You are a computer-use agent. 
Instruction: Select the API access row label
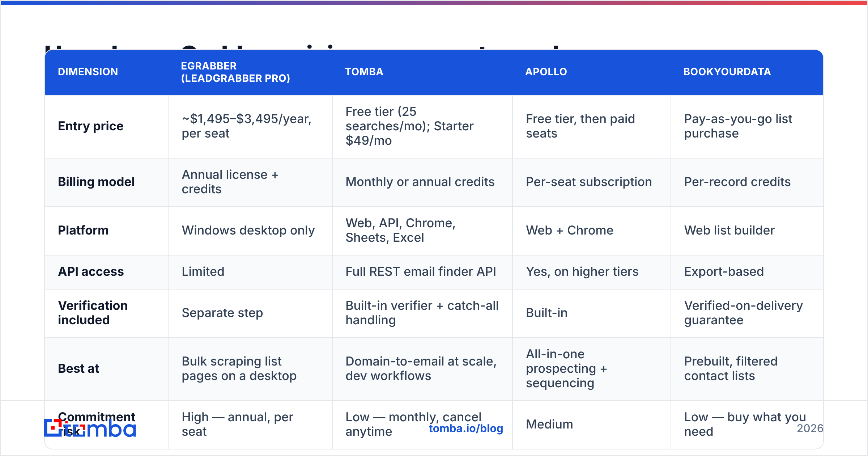(x=91, y=271)
